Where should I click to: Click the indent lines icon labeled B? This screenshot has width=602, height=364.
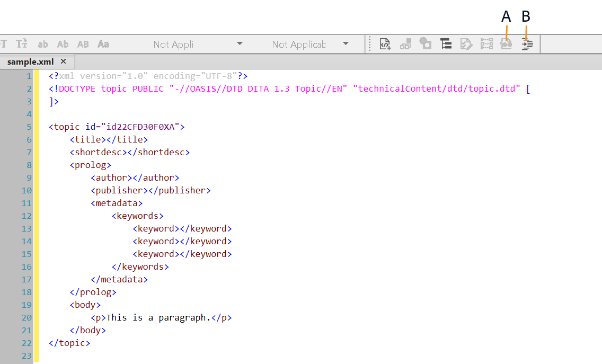[x=527, y=45]
